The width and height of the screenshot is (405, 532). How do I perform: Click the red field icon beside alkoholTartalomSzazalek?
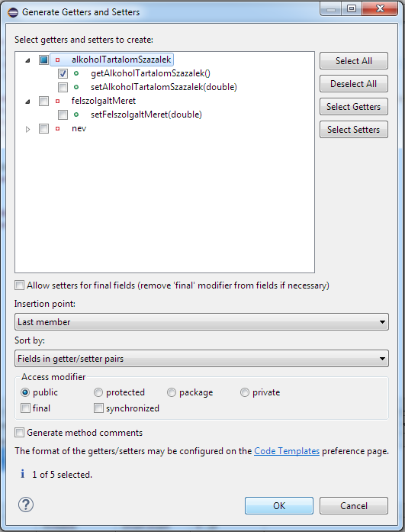pyautogui.click(x=58, y=60)
